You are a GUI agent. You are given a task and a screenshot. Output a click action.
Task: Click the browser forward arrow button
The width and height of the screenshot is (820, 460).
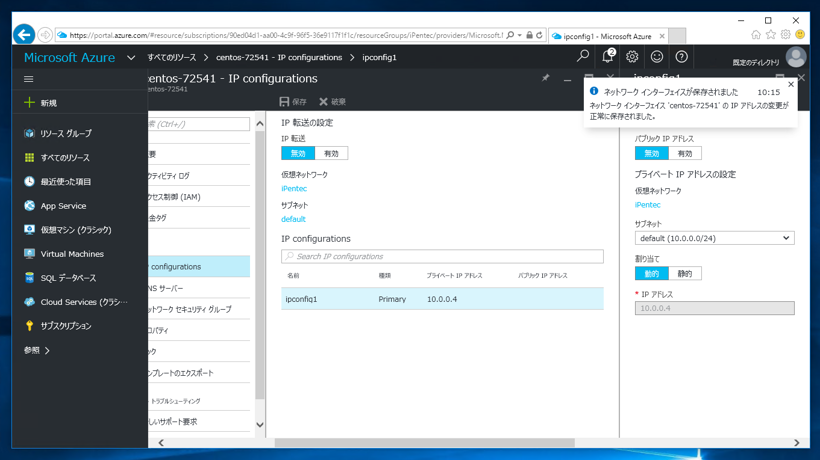click(x=45, y=35)
